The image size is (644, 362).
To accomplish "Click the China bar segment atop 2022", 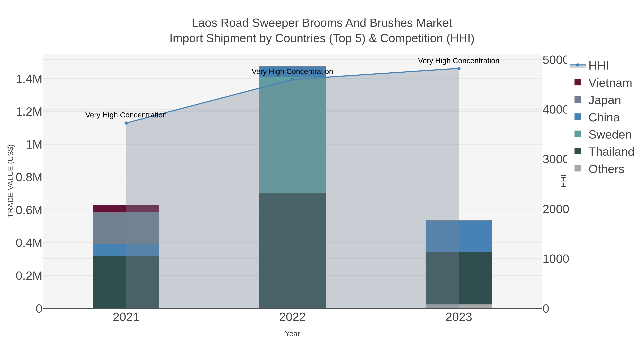I will [x=292, y=72].
